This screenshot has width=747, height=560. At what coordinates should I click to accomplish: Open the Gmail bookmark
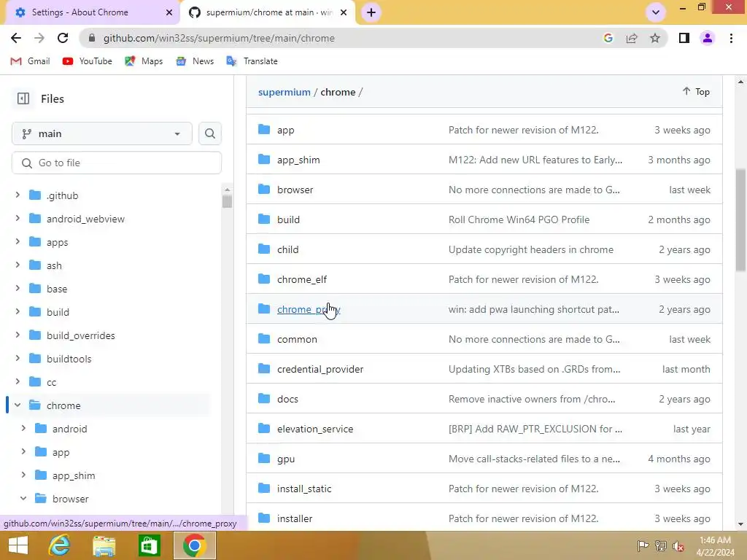click(x=30, y=61)
